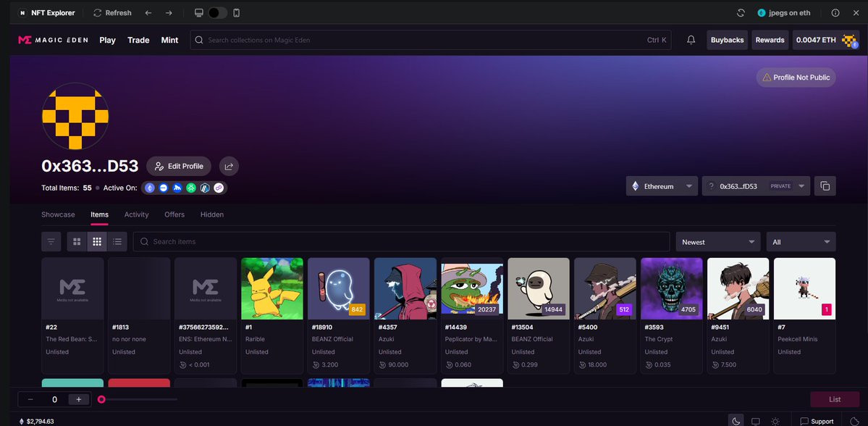The image size is (868, 426).
Task: Open the Ethereum chain dropdown
Action: point(662,186)
